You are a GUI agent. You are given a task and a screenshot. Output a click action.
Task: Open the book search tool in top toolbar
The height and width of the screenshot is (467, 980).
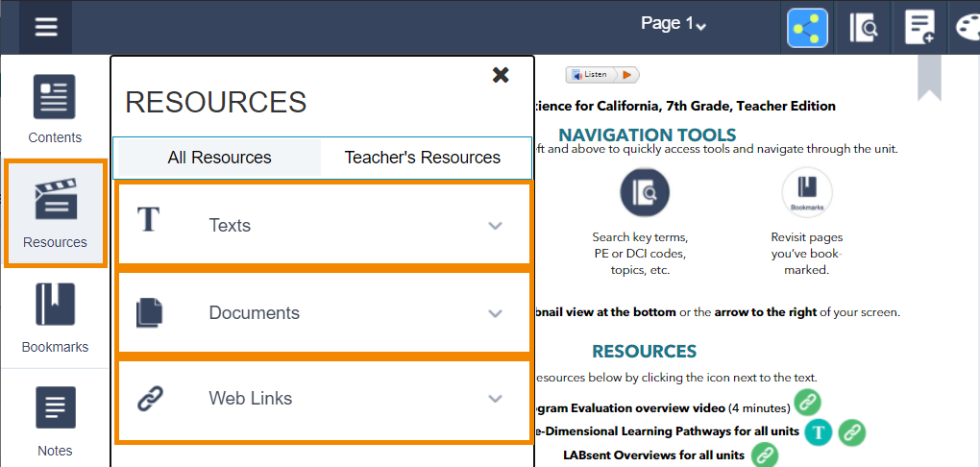pos(864,28)
